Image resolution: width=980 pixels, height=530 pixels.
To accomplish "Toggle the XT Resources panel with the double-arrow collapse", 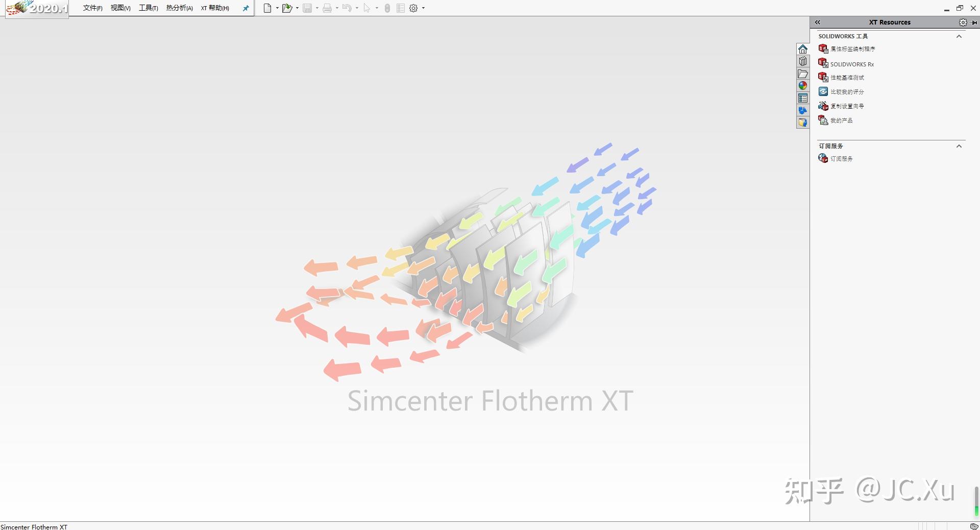I will pyautogui.click(x=817, y=22).
